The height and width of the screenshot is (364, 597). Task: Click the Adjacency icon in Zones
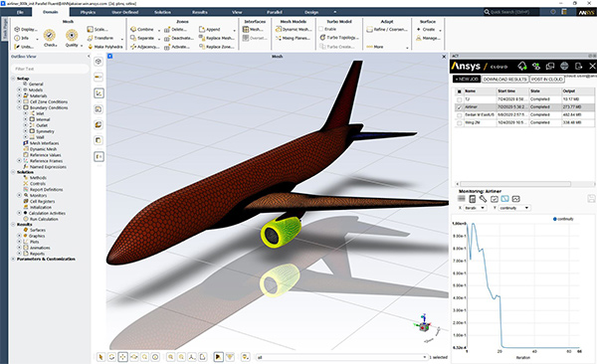[x=133, y=47]
